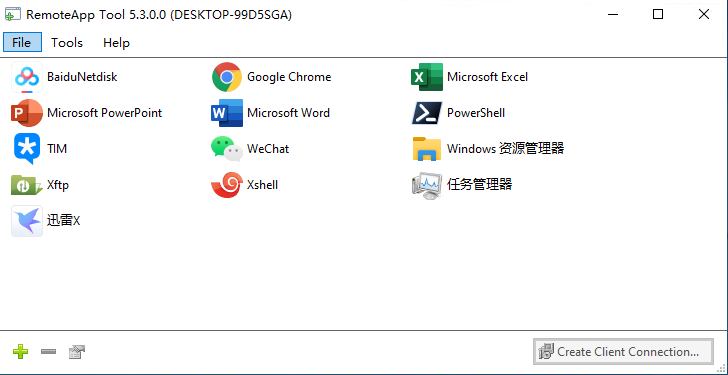Click the Create Client Connection button
Image resolution: width=728 pixels, height=375 pixels.
pyautogui.click(x=623, y=352)
